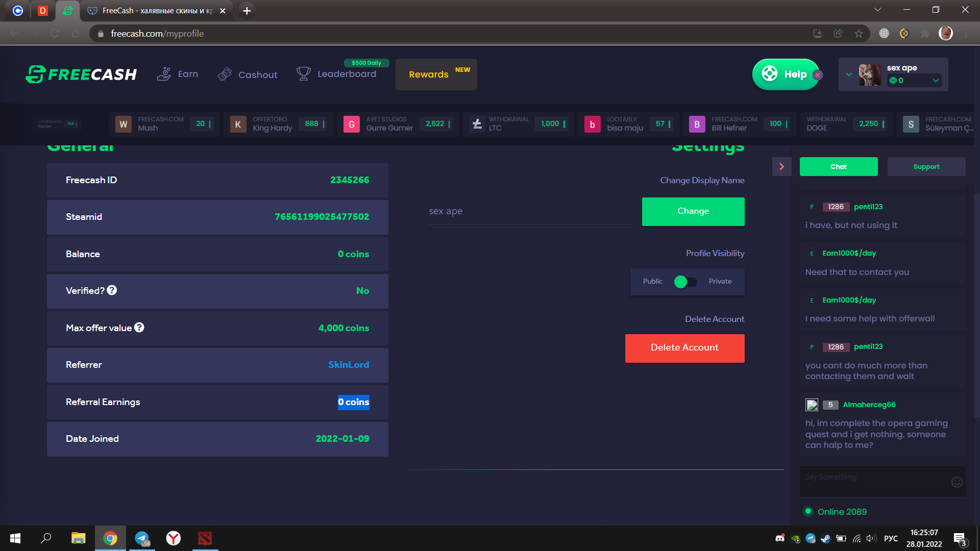980x551 pixels.
Task: Open Dota 2 from the taskbar
Action: coord(205,538)
